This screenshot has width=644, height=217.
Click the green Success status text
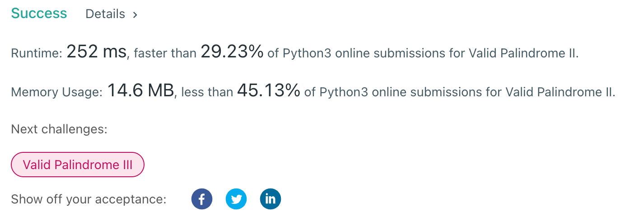[x=39, y=14]
